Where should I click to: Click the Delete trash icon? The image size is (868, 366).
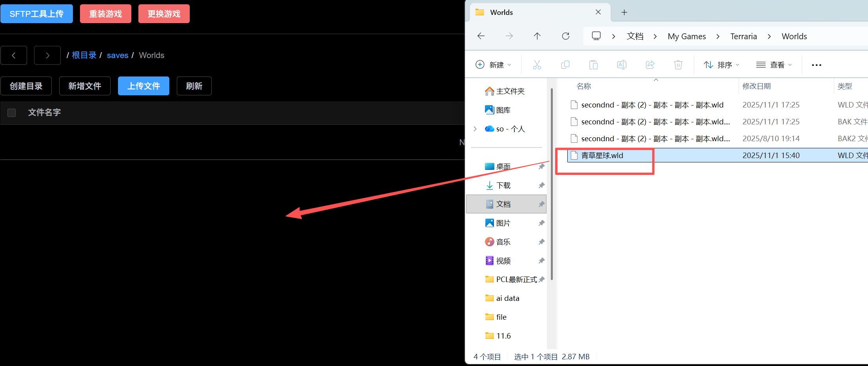coord(678,65)
